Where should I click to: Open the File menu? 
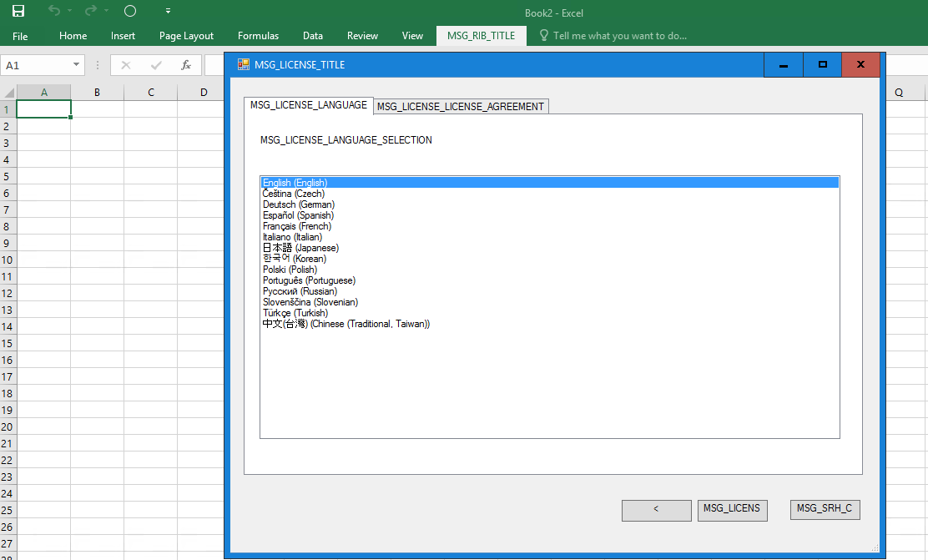20,36
